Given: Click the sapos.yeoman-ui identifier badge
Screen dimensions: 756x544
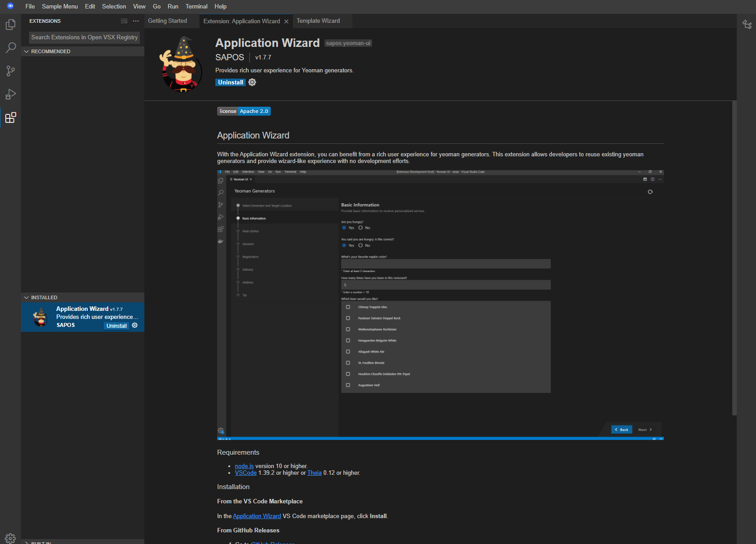Looking at the screenshot, I should pos(348,43).
